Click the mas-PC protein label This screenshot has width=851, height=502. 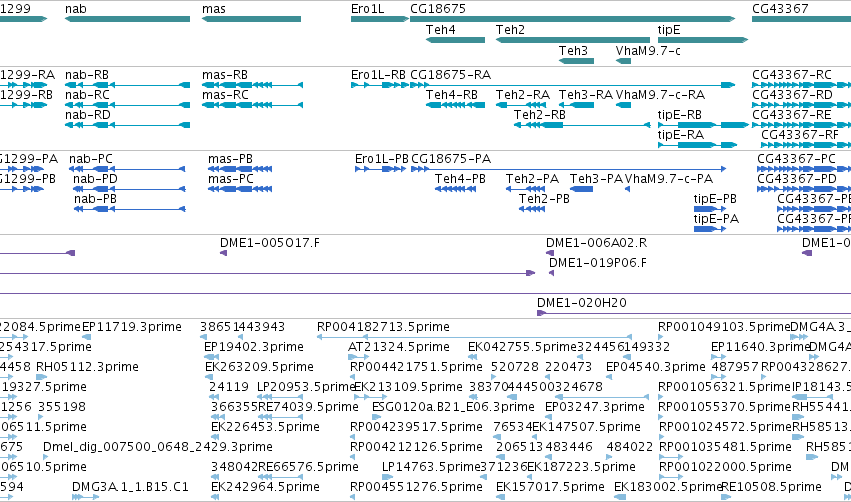tap(231, 179)
